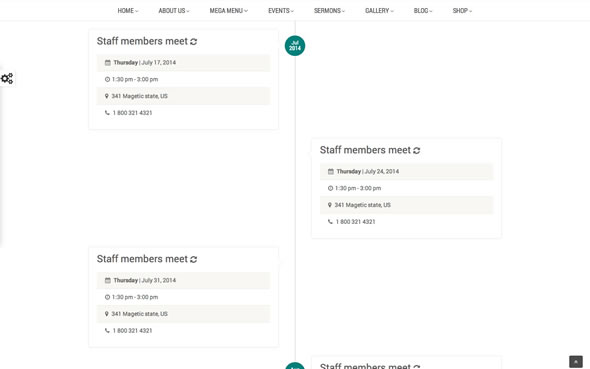Open the settings gears panel icon
Viewport: 590px width, 369px height.
click(x=7, y=79)
